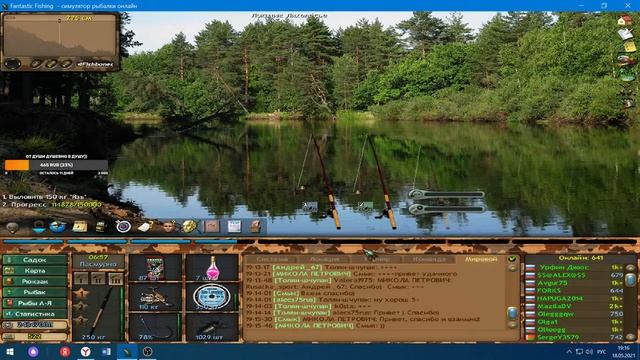The image size is (640, 360).
Task: Select rod slot III
Action: pyautogui.click(x=116, y=278)
